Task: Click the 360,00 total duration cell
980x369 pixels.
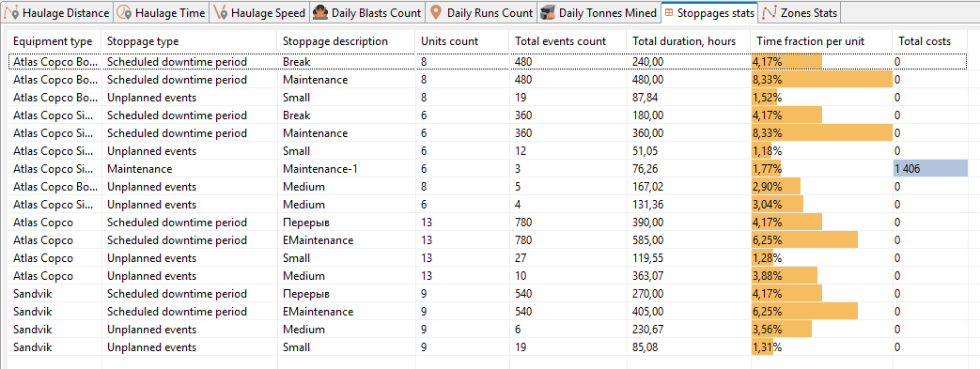Action: click(690, 133)
